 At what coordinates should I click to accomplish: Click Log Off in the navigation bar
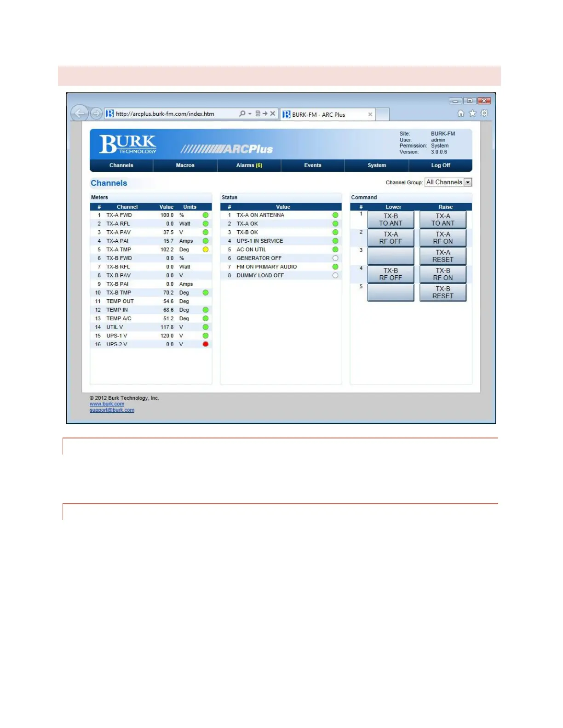[x=441, y=165]
